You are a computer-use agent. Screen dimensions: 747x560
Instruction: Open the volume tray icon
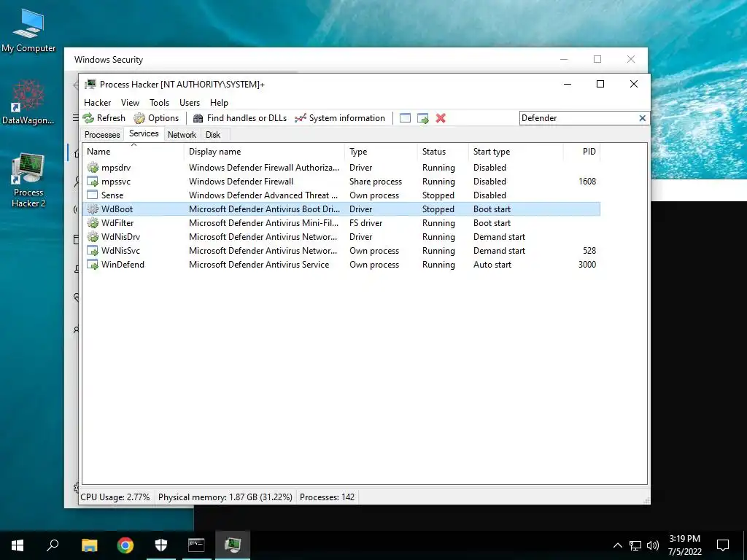click(x=653, y=545)
